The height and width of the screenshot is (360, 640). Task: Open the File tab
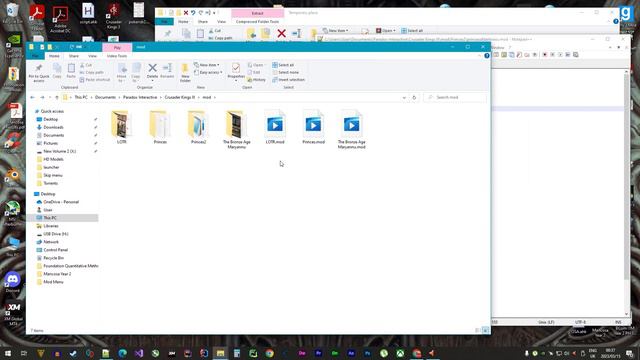pos(36,56)
